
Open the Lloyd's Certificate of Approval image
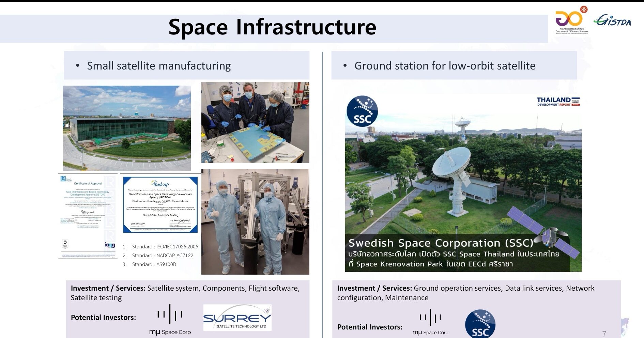tap(88, 216)
